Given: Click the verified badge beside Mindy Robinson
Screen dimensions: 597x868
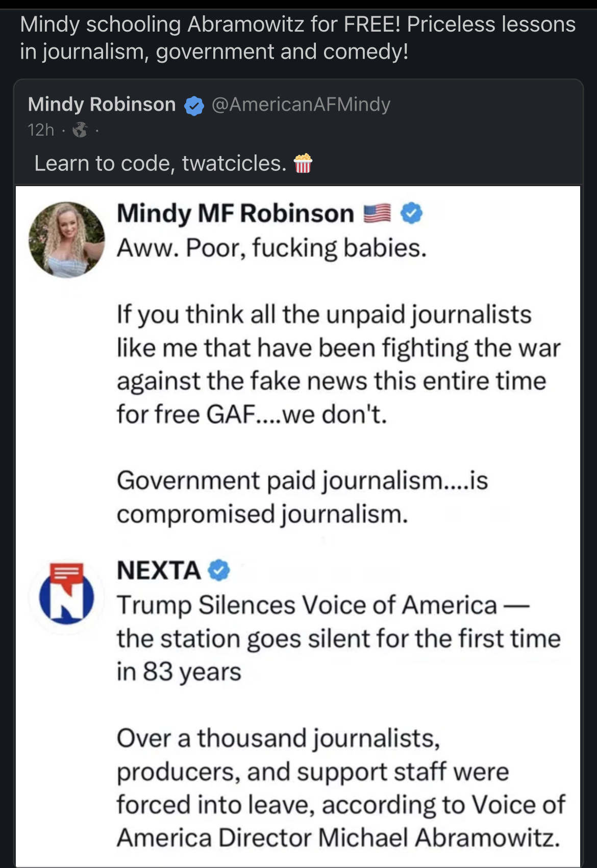Looking at the screenshot, I should coord(194,106).
